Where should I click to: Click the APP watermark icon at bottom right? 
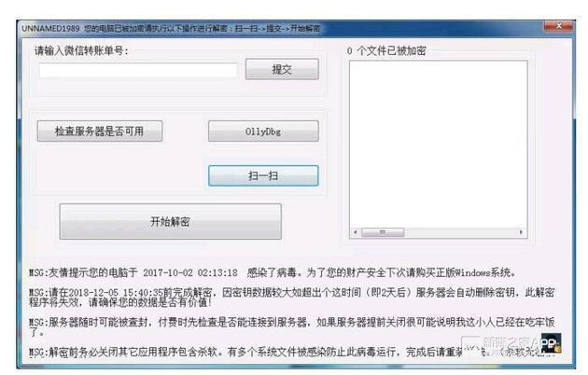(551, 343)
